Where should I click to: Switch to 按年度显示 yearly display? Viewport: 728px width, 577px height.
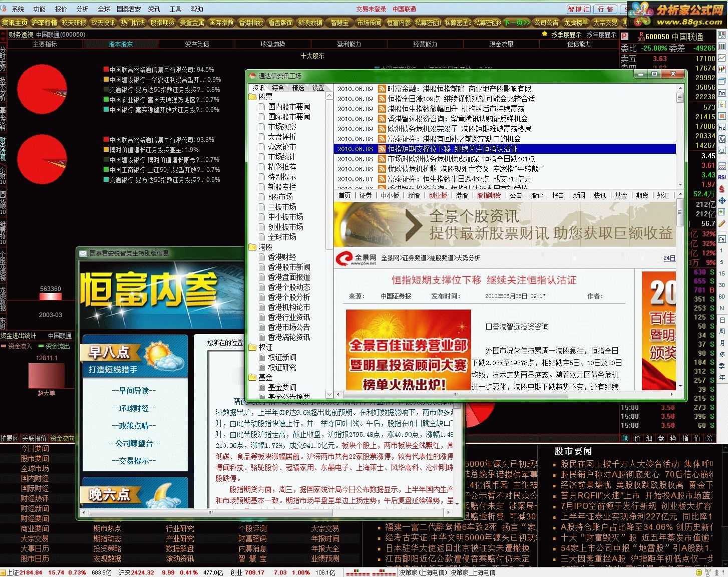(x=601, y=35)
